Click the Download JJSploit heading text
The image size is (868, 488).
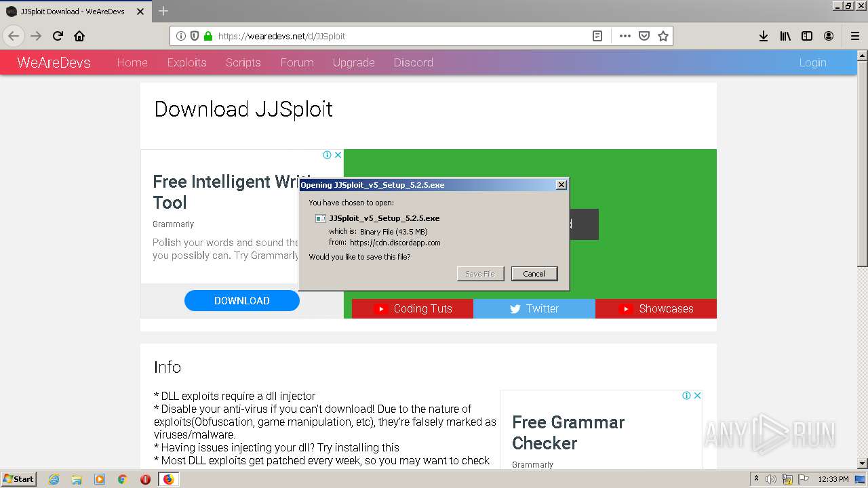pos(243,109)
